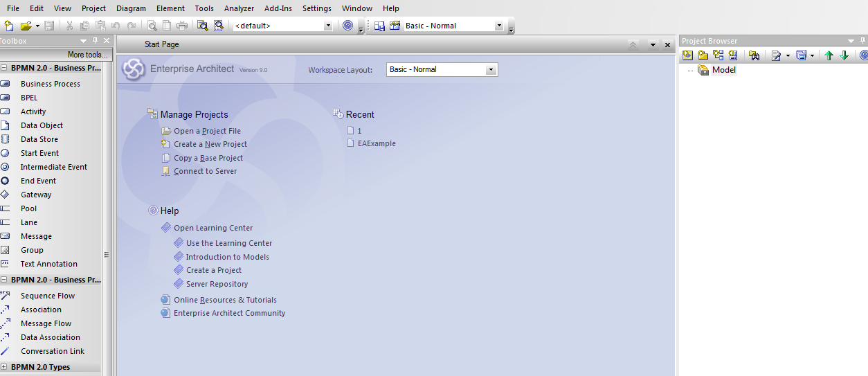Click the Create a New Project link
The width and height of the screenshot is (868, 376).
[x=210, y=144]
